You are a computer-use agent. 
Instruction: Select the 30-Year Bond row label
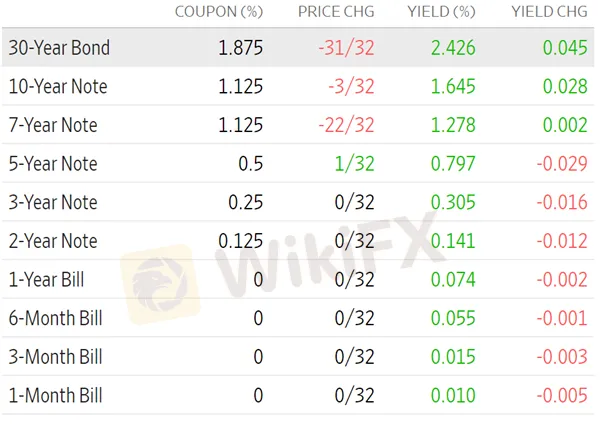click(x=58, y=48)
